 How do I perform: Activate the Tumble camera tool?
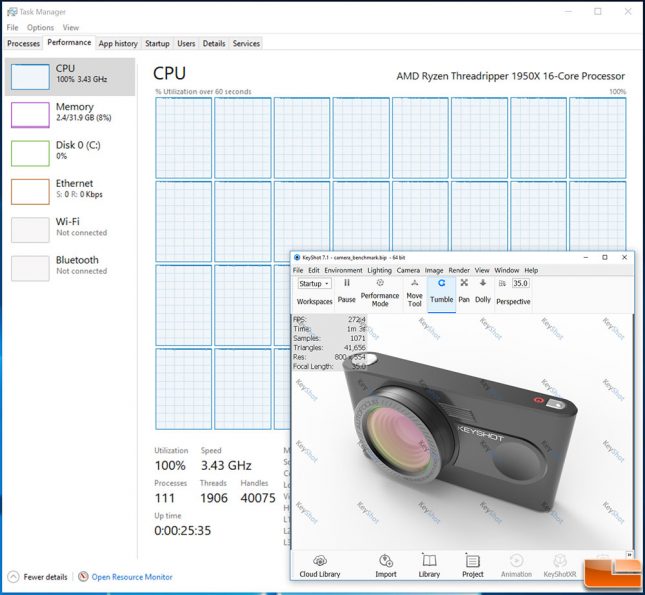click(x=441, y=292)
